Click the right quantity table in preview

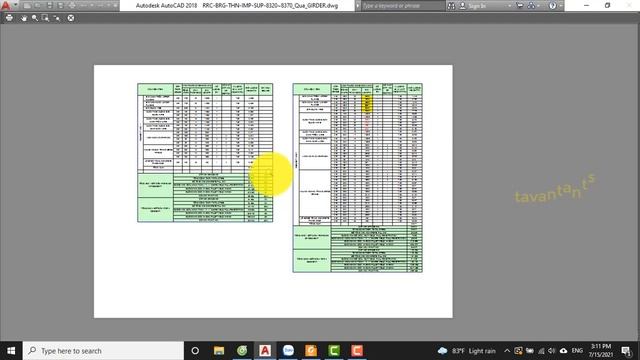click(x=358, y=178)
